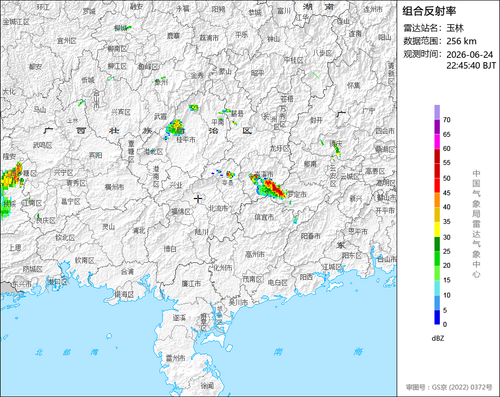Click the data range value 256 km
Image resolution: width=500 pixels, height=397 pixels.
tap(461, 41)
